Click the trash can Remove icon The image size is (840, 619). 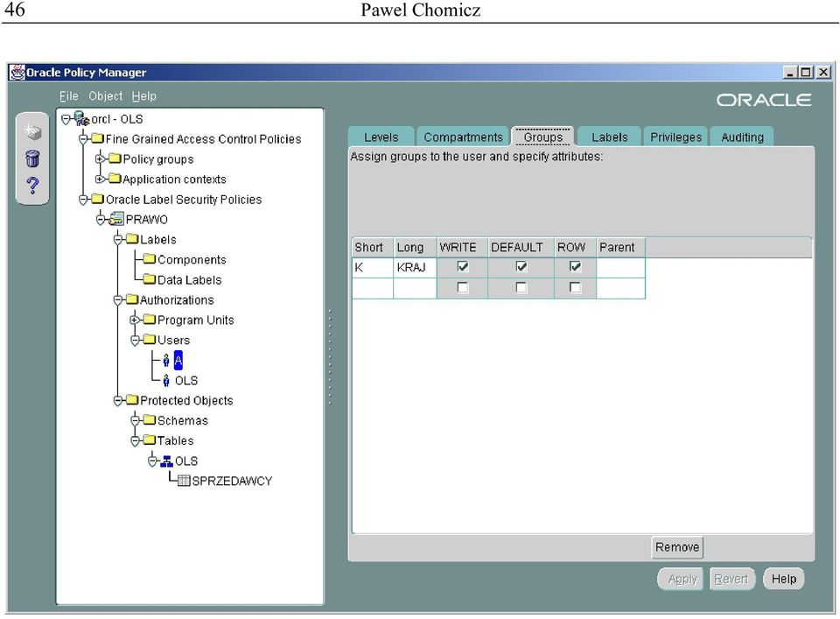click(32, 158)
